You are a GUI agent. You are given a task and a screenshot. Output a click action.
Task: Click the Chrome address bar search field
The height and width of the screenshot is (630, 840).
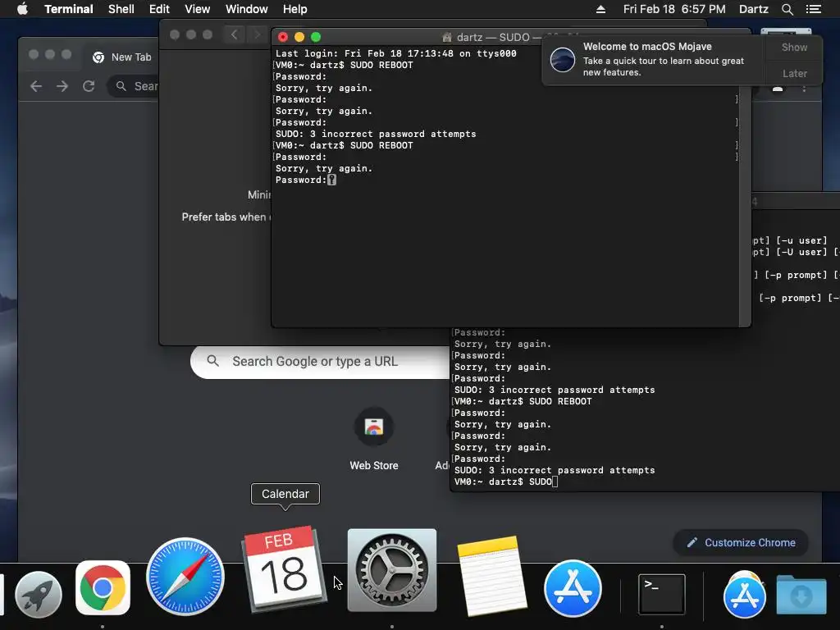[x=133, y=86]
